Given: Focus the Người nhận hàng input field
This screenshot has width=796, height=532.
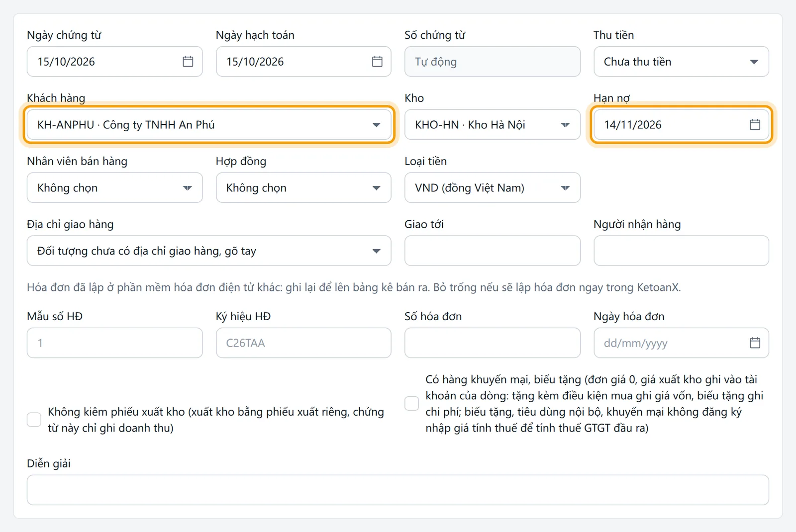Looking at the screenshot, I should pyautogui.click(x=681, y=251).
